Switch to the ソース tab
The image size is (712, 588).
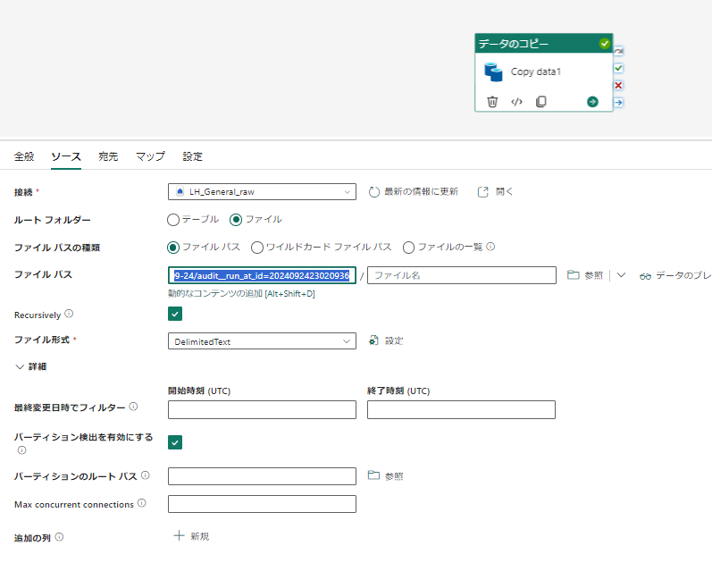pos(66,156)
